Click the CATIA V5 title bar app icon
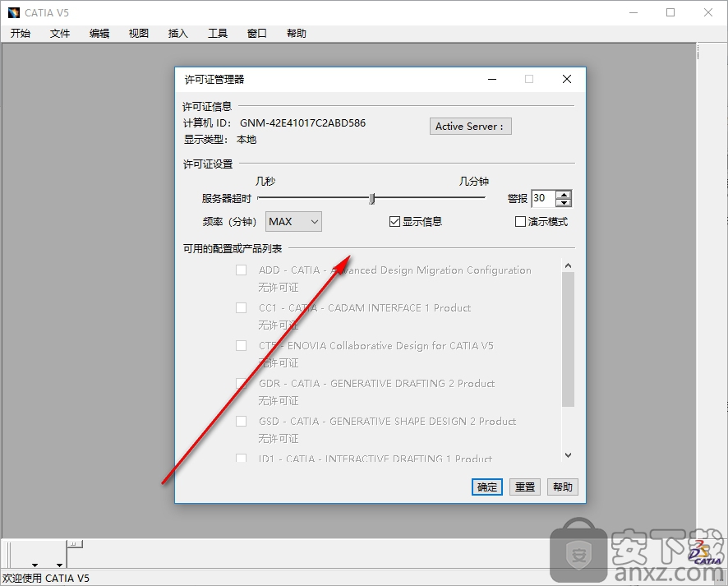This screenshot has width=728, height=586. (x=14, y=12)
